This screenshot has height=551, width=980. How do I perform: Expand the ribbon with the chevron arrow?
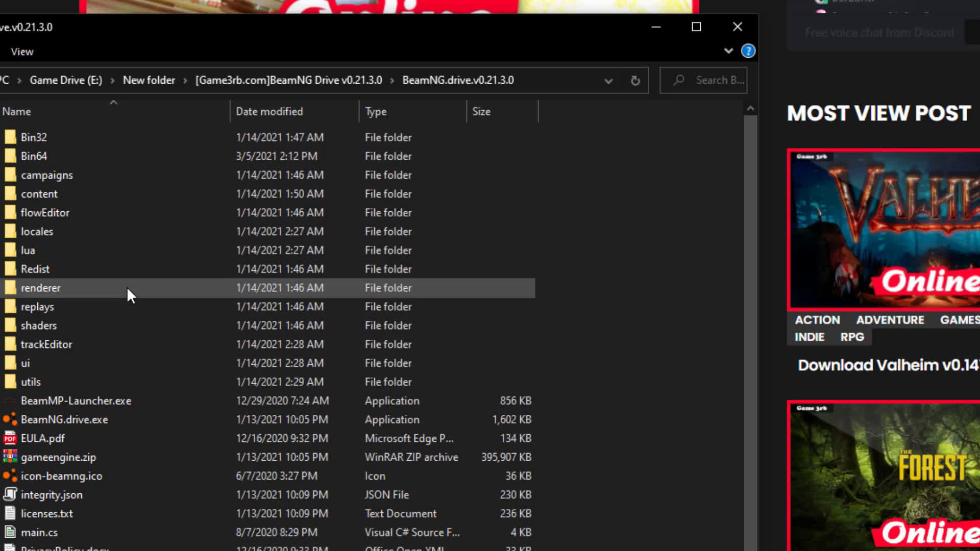(x=728, y=51)
